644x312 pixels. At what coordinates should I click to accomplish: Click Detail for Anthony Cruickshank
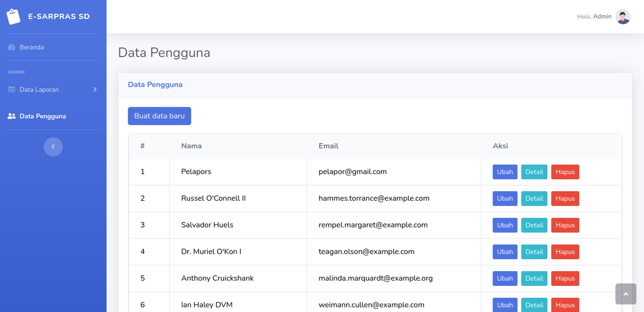tap(534, 278)
